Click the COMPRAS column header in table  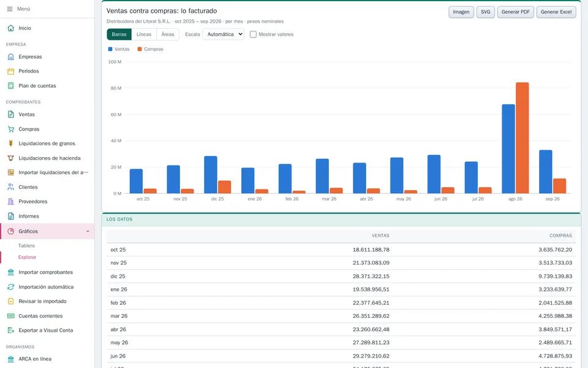(560, 236)
